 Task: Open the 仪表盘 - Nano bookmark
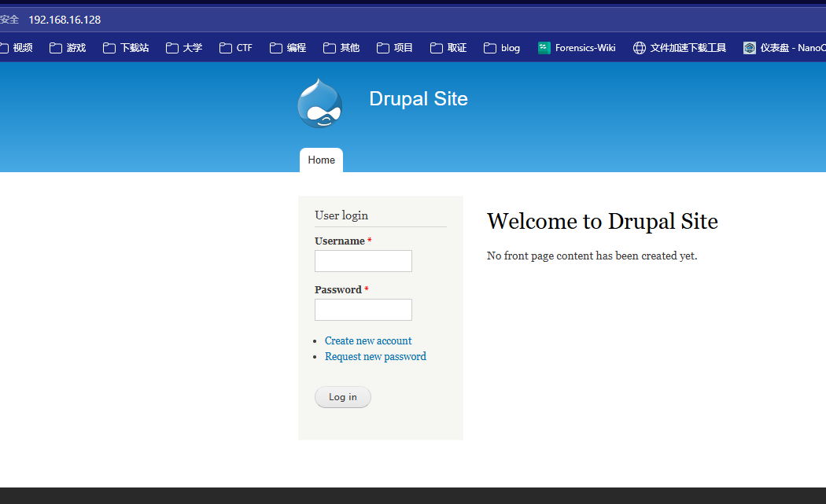(784, 48)
